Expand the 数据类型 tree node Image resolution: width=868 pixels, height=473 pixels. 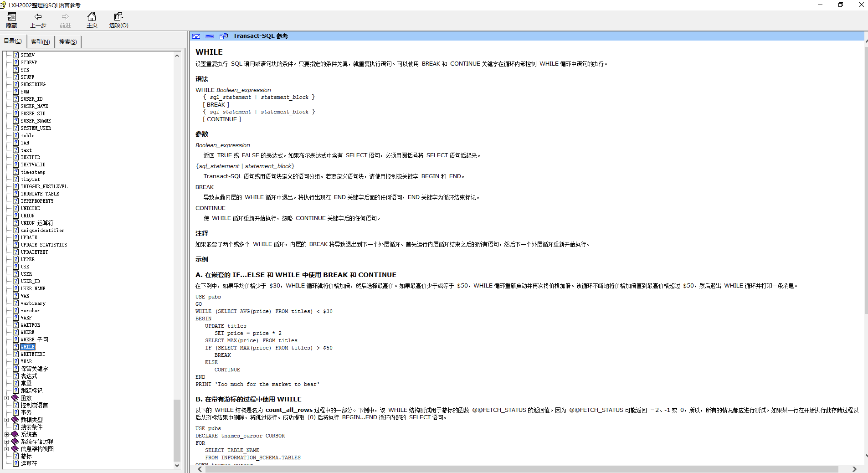7,420
